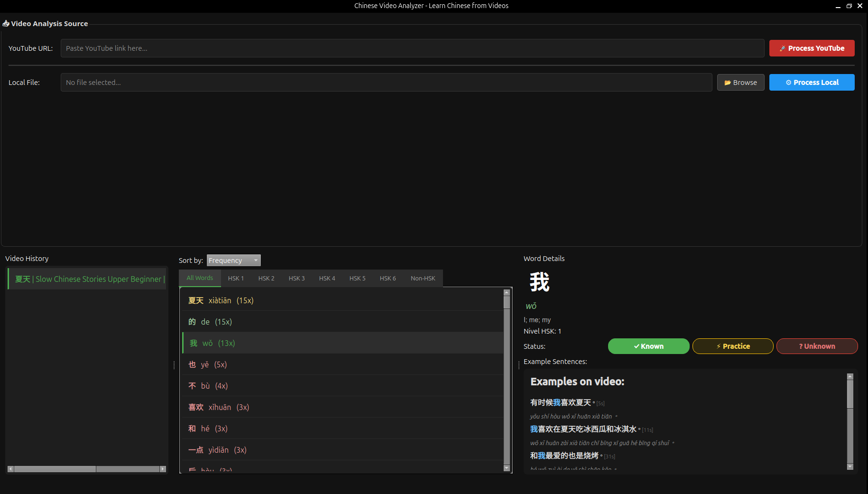
Task: Choose the word 喜欢 xǐhuān from list
Action: (219, 407)
